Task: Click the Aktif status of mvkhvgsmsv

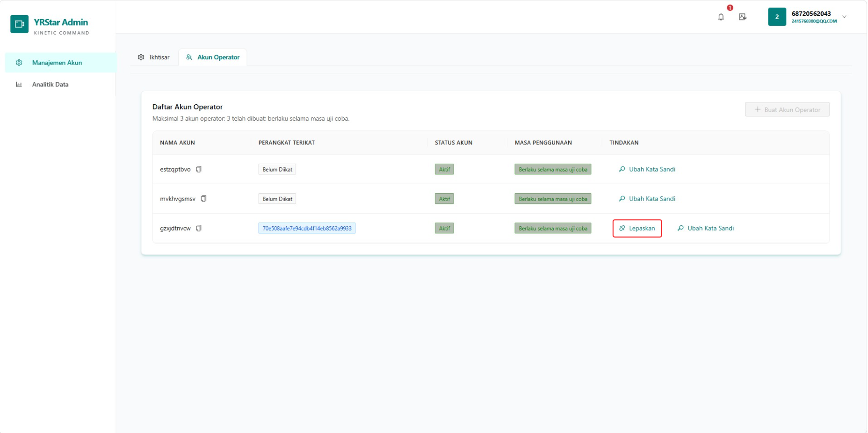Action: 444,199
